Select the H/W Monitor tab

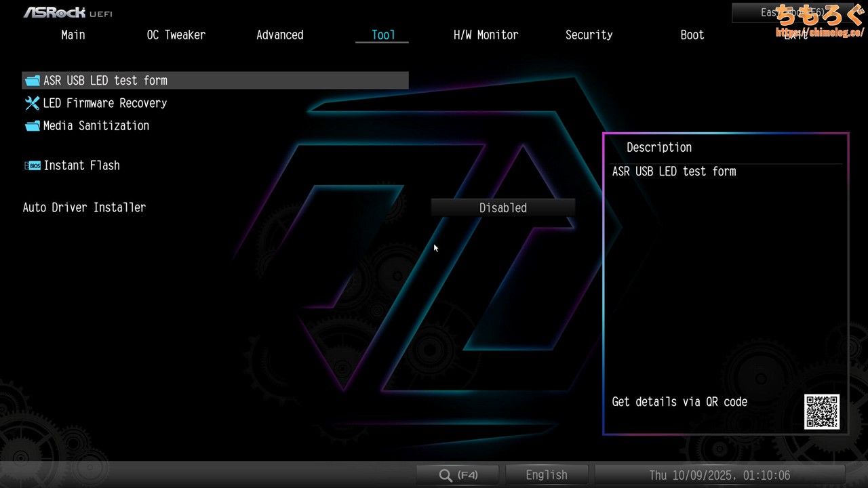pyautogui.click(x=486, y=35)
